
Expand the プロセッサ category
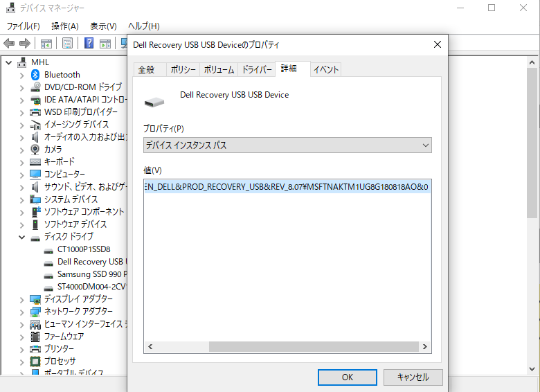click(x=21, y=362)
